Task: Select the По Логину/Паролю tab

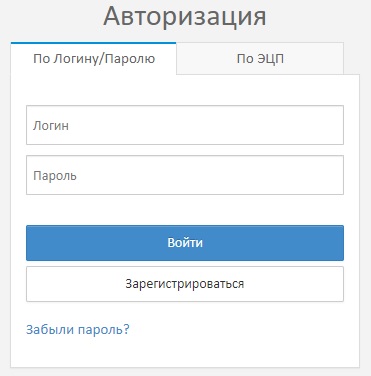Action: [94, 59]
